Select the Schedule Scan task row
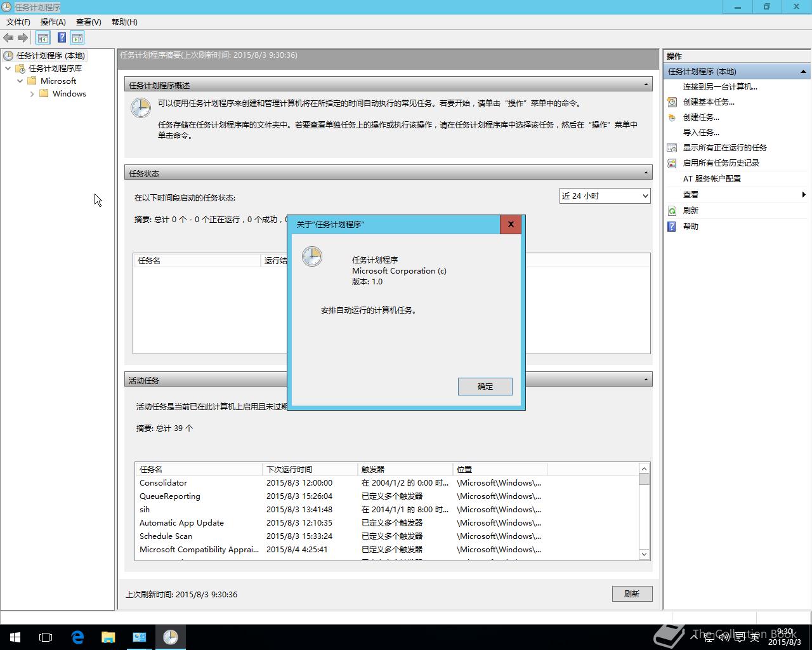Screen dimensions: 812x650 387,536
